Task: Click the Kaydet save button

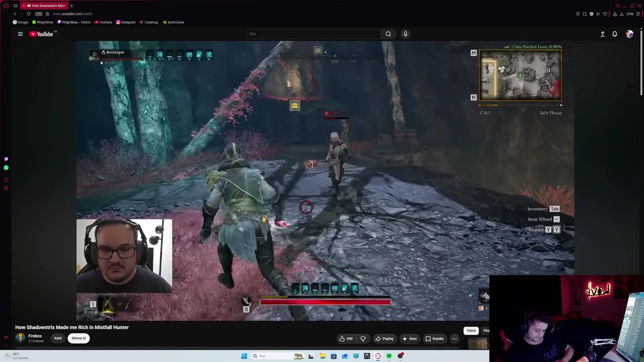Action: click(434, 339)
